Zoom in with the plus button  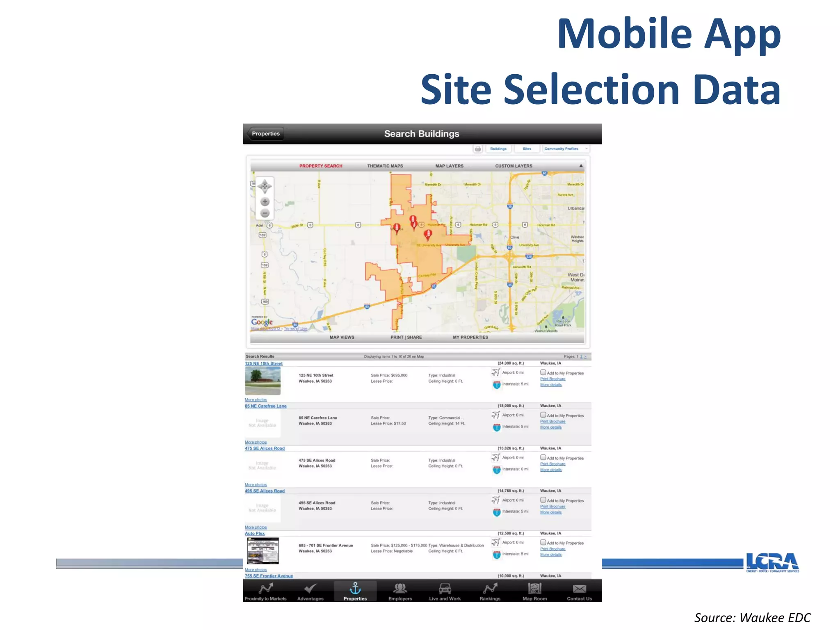[x=265, y=202]
